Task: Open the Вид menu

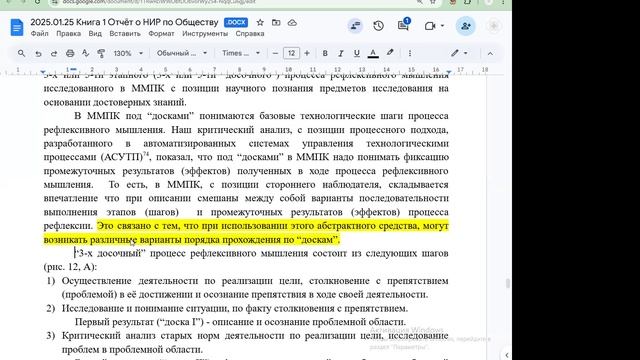Action: pos(95,33)
